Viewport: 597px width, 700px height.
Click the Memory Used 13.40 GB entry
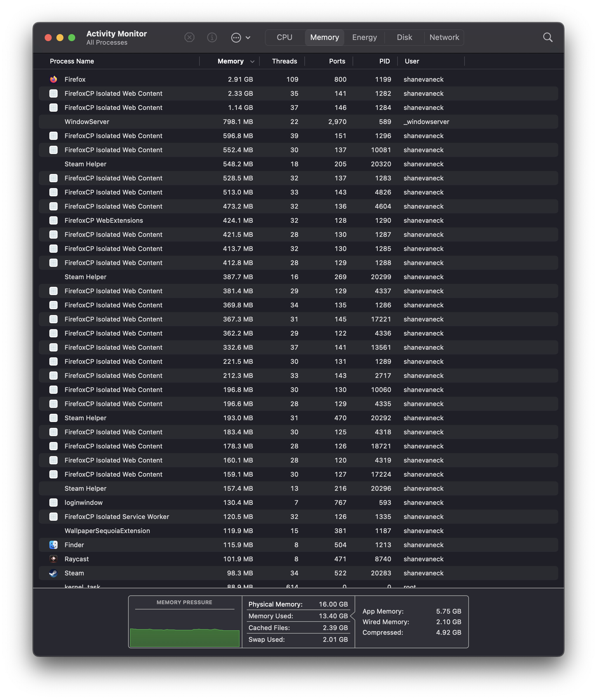point(298,616)
